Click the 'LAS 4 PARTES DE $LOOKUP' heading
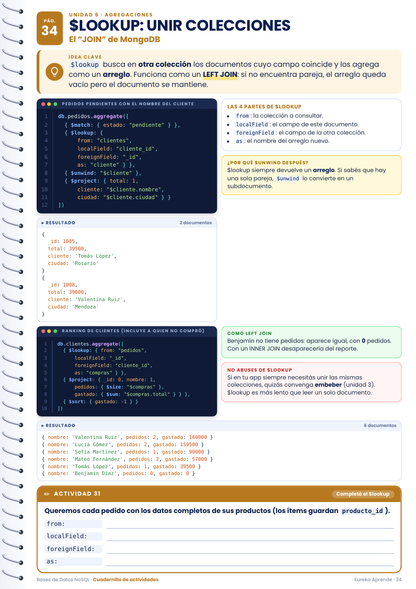Screen dimensions: 416x589 (x=264, y=107)
